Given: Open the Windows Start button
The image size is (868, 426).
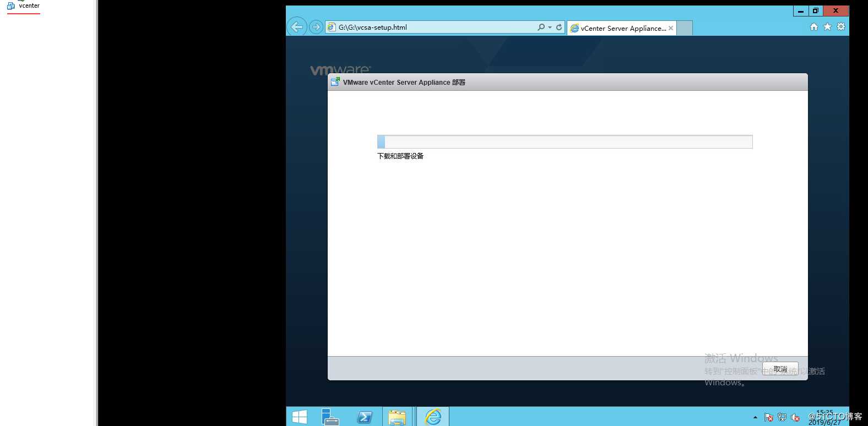Looking at the screenshot, I should [300, 417].
